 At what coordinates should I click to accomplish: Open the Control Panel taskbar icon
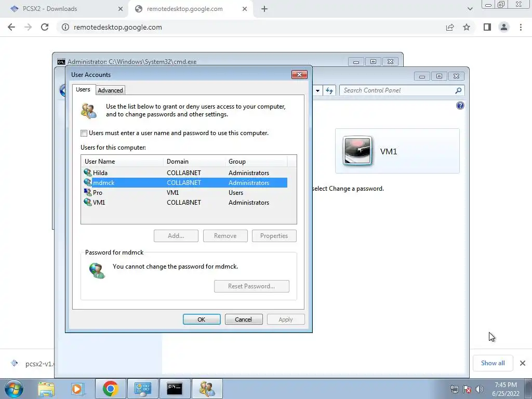click(142, 389)
